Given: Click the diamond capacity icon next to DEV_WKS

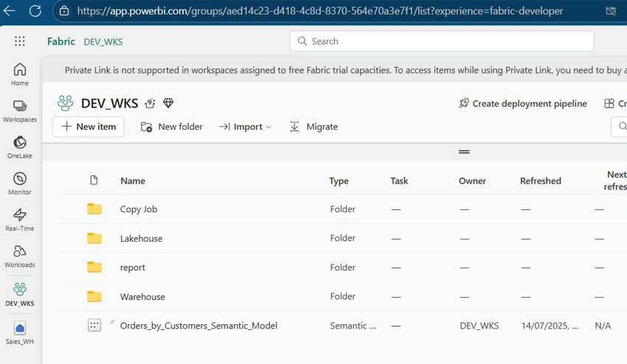Looking at the screenshot, I should pos(168,103).
